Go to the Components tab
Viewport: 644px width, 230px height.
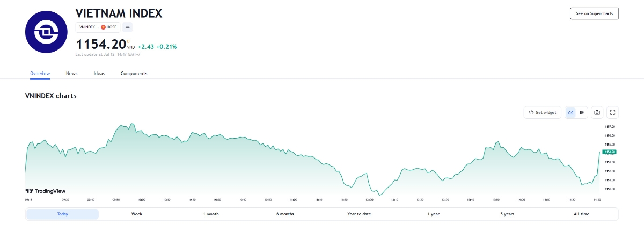[134, 74]
